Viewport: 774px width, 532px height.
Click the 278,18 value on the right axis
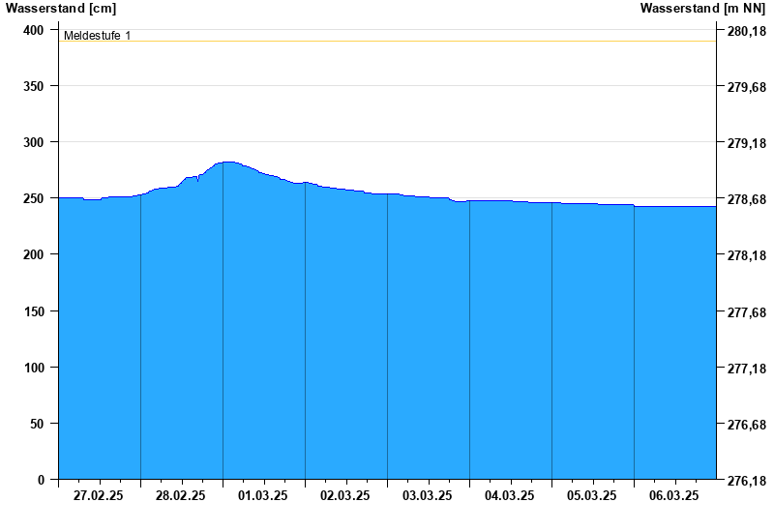pyautogui.click(x=747, y=255)
